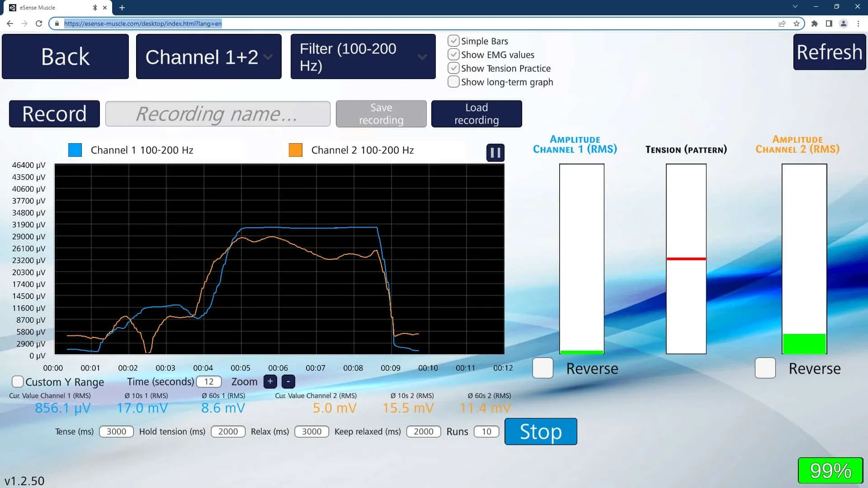Click the Bluetooth icon on the browser tab

[94, 7]
